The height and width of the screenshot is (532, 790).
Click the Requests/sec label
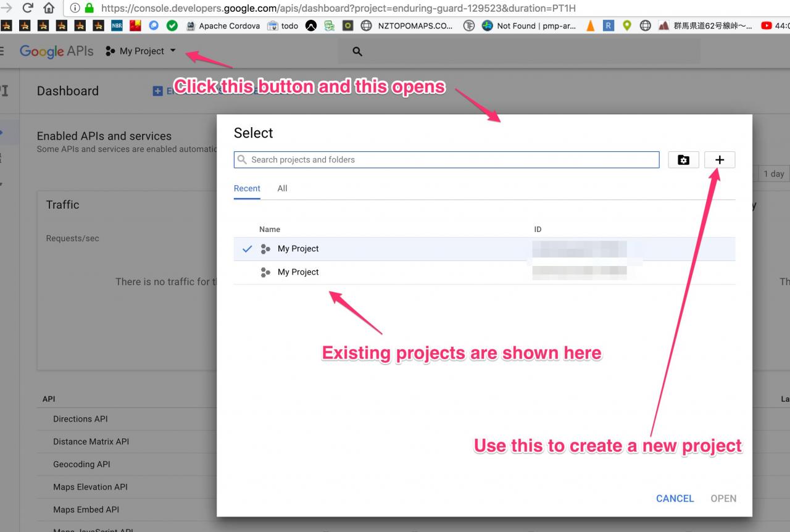(73, 238)
